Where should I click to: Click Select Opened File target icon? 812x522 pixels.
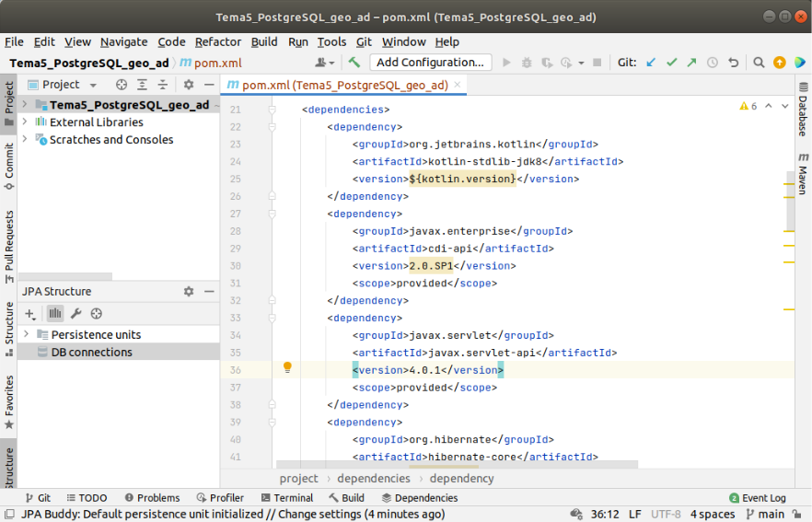122,85
